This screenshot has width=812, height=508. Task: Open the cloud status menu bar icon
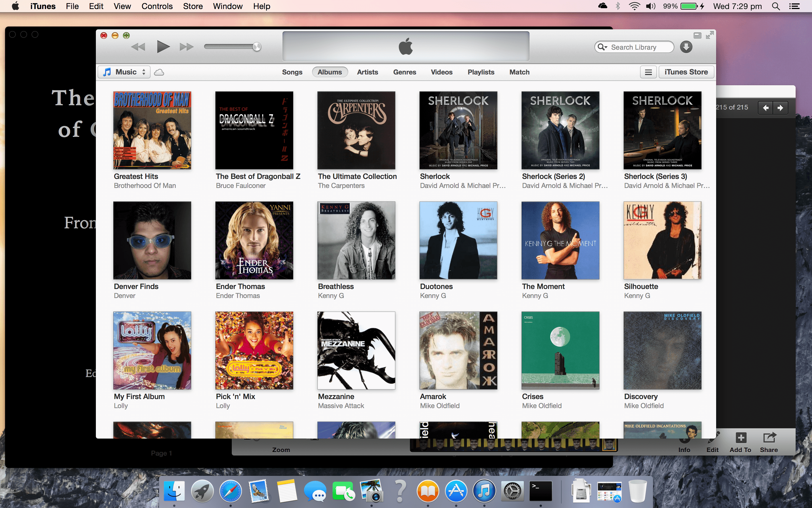click(x=603, y=6)
